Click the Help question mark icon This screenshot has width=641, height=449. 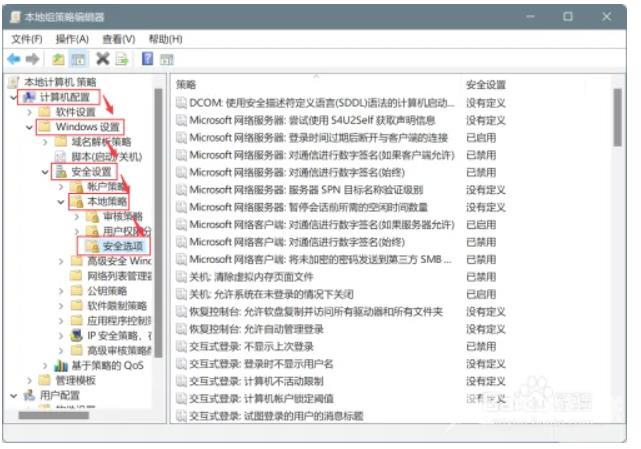tap(147, 59)
